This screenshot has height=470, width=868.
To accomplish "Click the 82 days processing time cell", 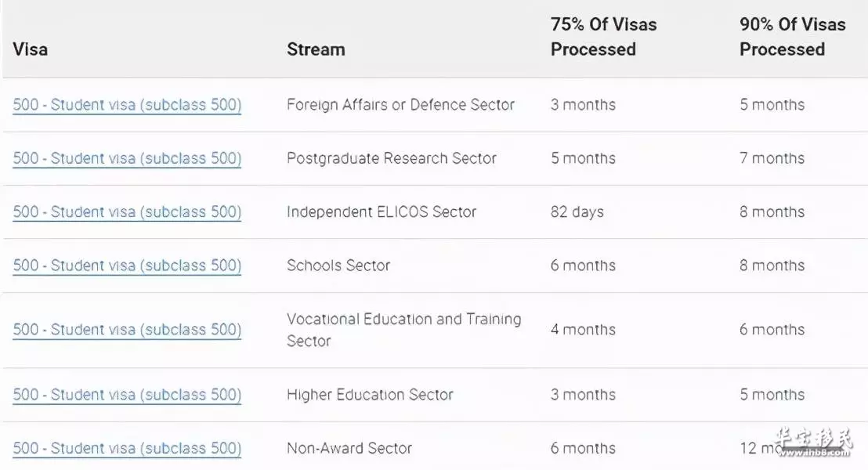I will tap(577, 212).
